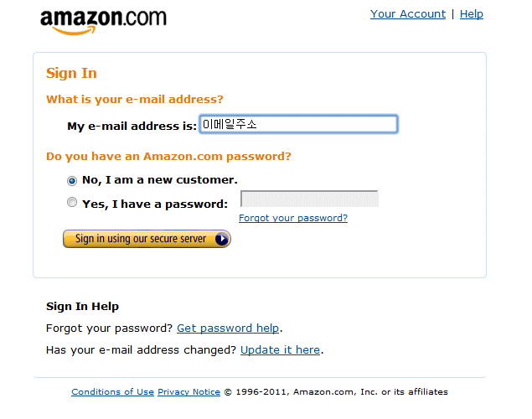
Task: Click the "No, I am a new customer" label
Action: [160, 180]
